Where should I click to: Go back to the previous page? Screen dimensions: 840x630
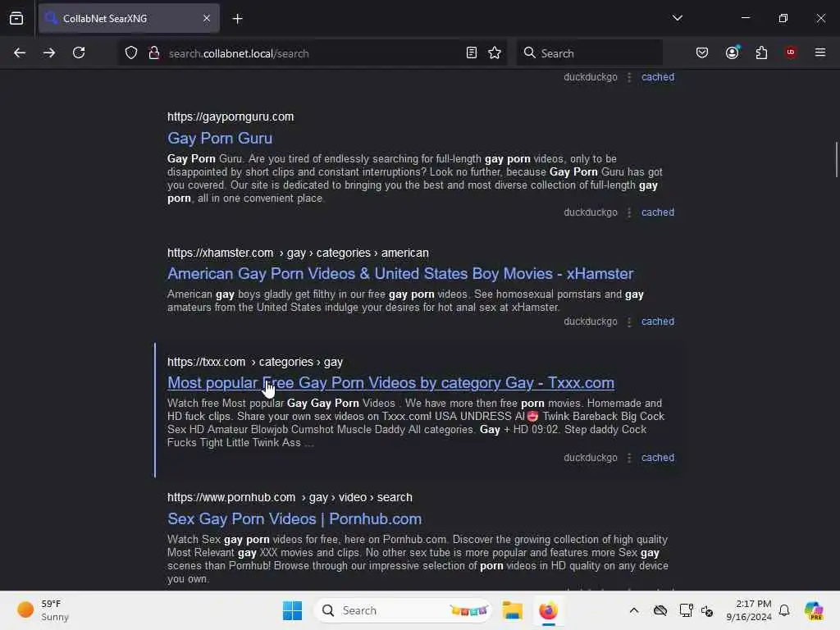point(20,52)
